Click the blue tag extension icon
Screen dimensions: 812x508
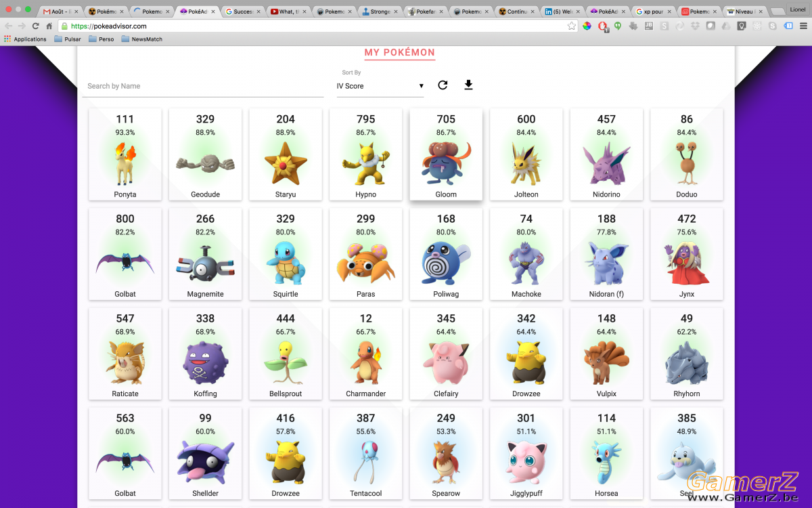pos(788,26)
